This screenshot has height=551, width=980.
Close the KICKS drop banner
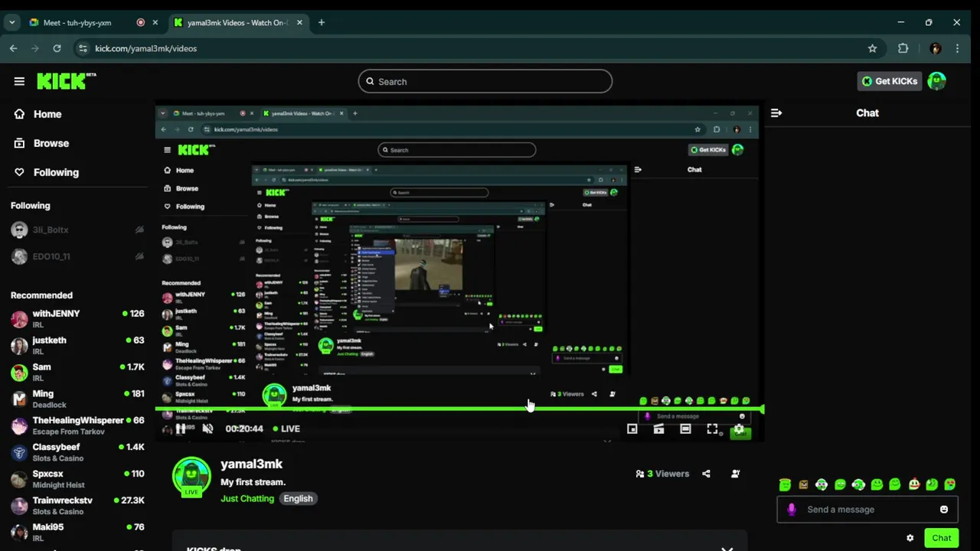pyautogui.click(x=727, y=548)
